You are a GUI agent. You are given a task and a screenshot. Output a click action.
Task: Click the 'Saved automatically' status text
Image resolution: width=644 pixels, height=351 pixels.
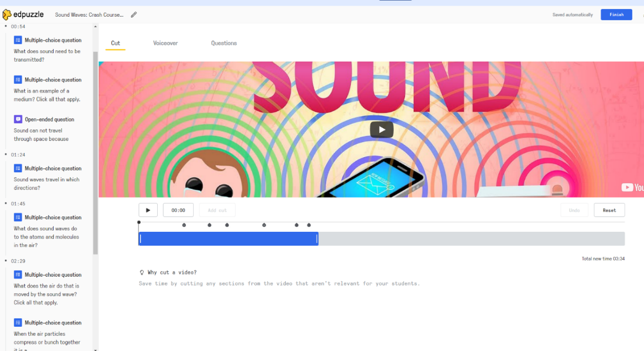click(x=573, y=15)
